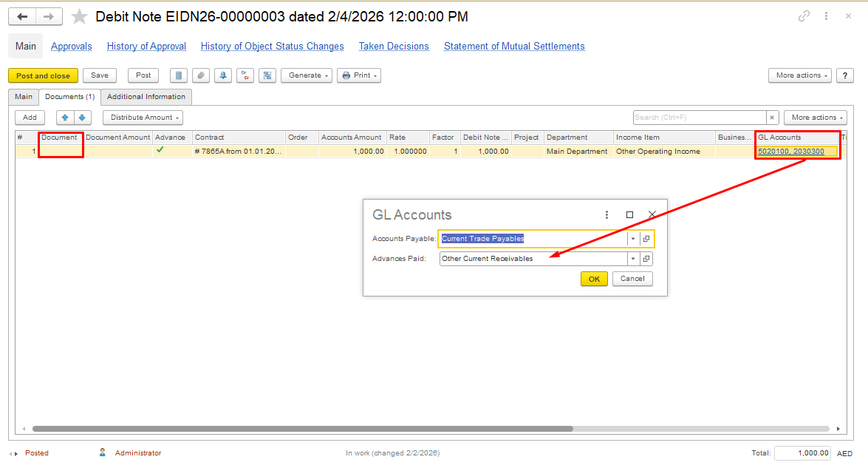The height and width of the screenshot is (468, 868).
Task: Open the Distribute Amount dropdown
Action: (x=143, y=118)
